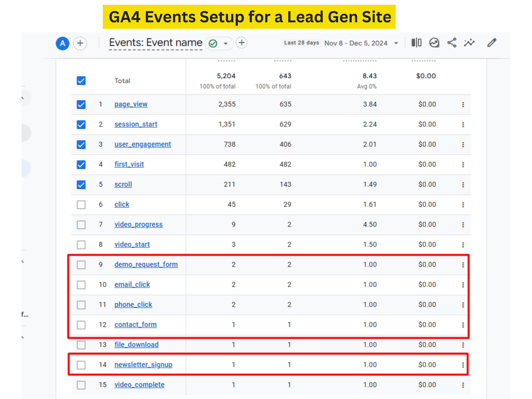This screenshot has height=399, width=532.
Task: Click the sparkline trend insights icon
Action: (x=469, y=43)
